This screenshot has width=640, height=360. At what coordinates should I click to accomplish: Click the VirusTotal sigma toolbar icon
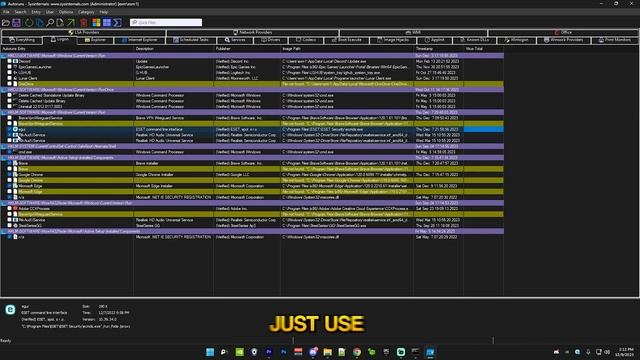(118, 22)
